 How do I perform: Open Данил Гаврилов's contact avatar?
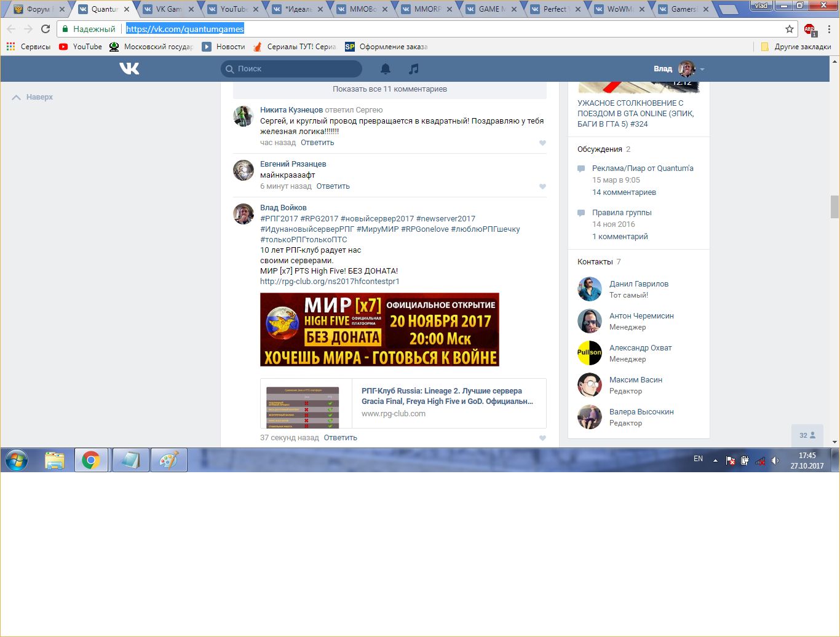[590, 289]
